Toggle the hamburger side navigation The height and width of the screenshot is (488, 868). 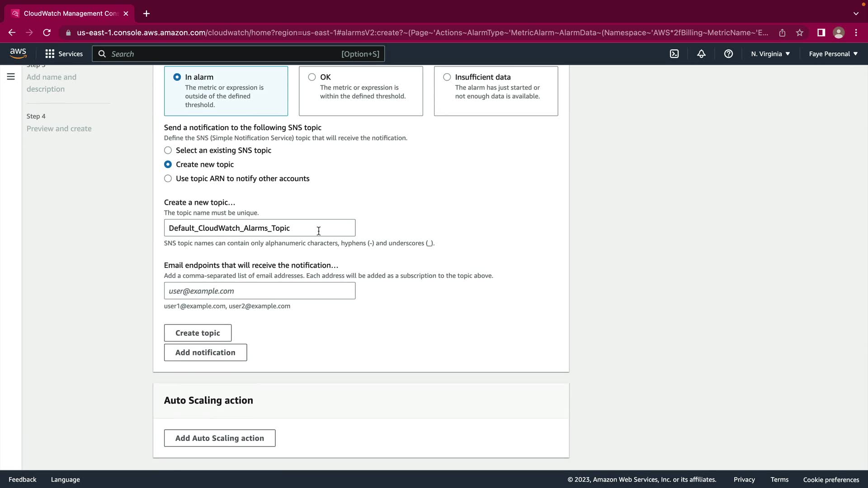[x=11, y=77]
